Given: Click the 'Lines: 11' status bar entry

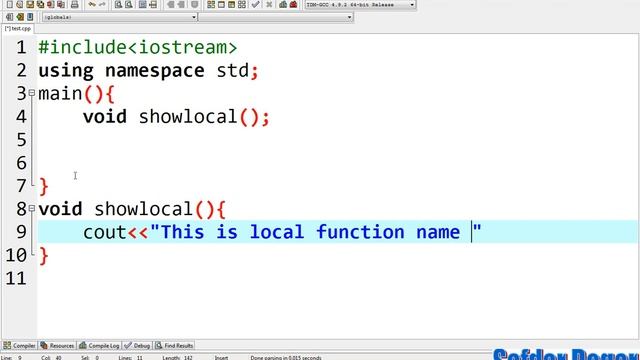Looking at the screenshot, I should (131, 358).
